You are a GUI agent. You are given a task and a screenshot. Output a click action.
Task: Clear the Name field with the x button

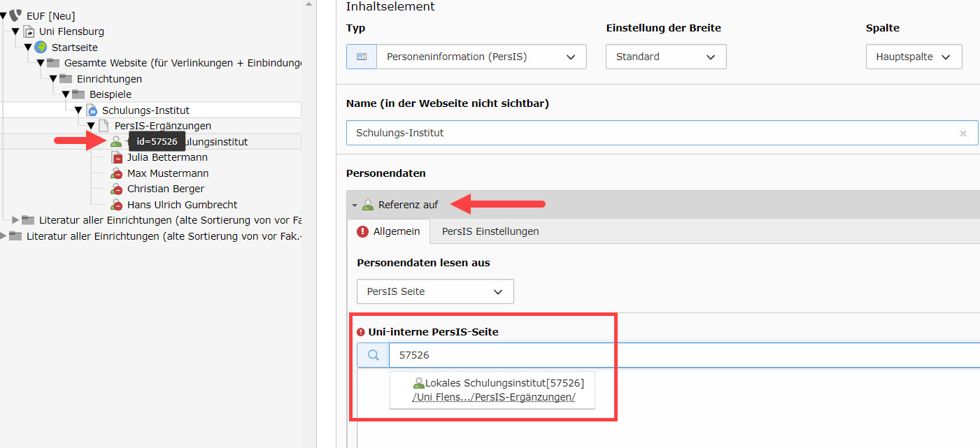963,133
